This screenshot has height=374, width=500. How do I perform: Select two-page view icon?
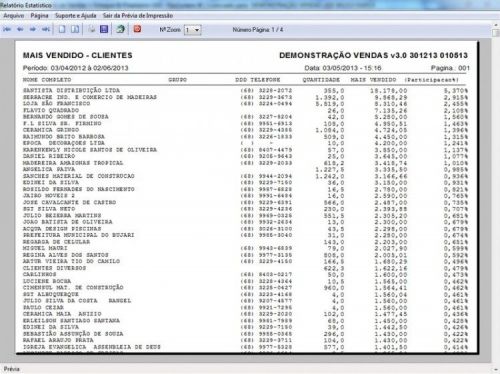coord(75,29)
